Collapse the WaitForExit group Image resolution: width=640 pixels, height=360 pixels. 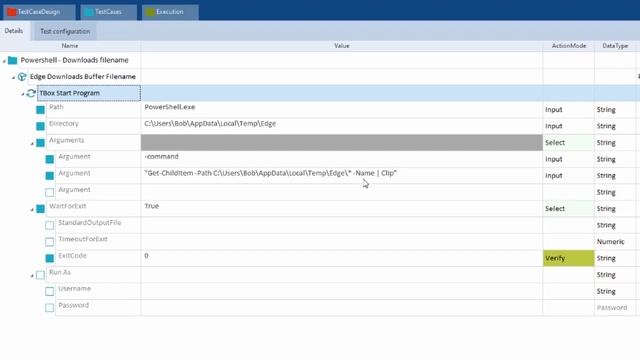(x=32, y=210)
